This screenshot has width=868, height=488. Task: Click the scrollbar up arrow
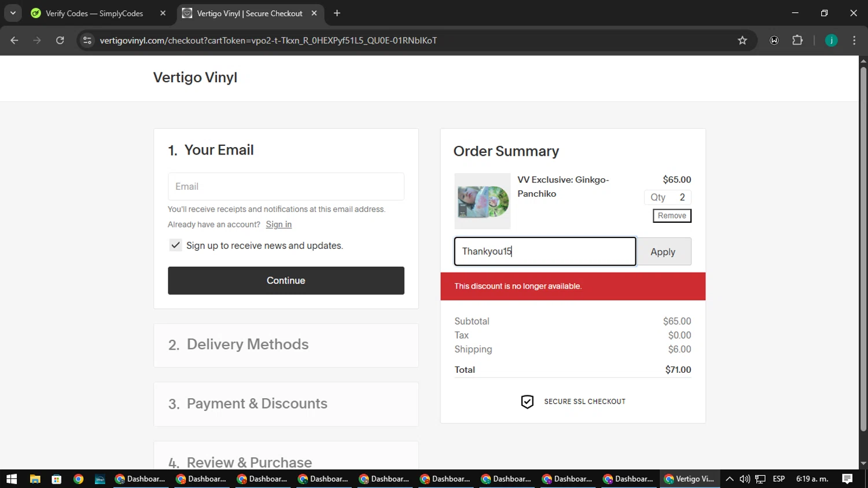coord(863,60)
